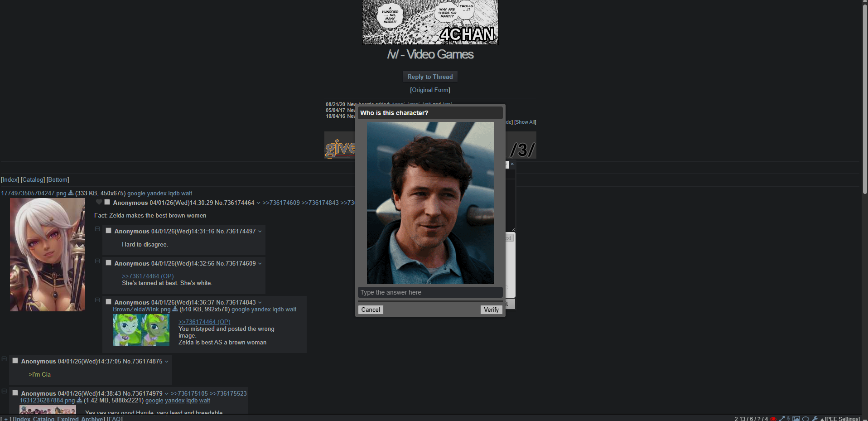Click the image gallery icon in footer
The width and height of the screenshot is (868, 421).
pos(796,419)
